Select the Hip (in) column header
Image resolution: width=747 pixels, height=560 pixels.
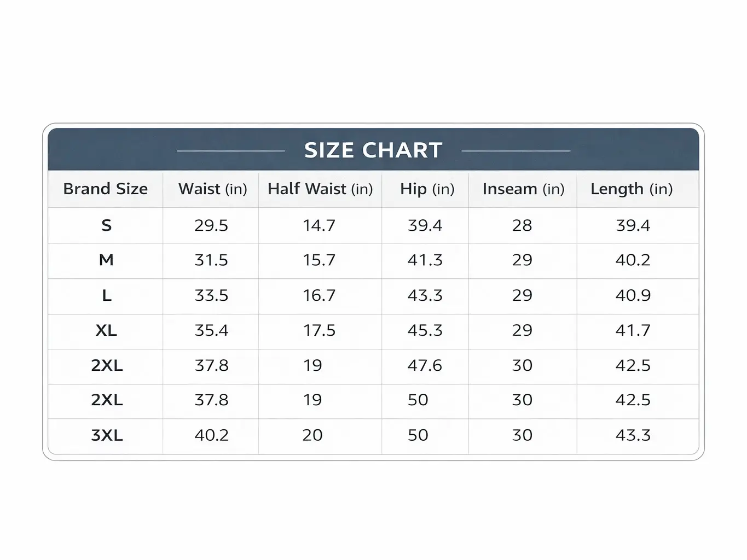click(x=427, y=189)
